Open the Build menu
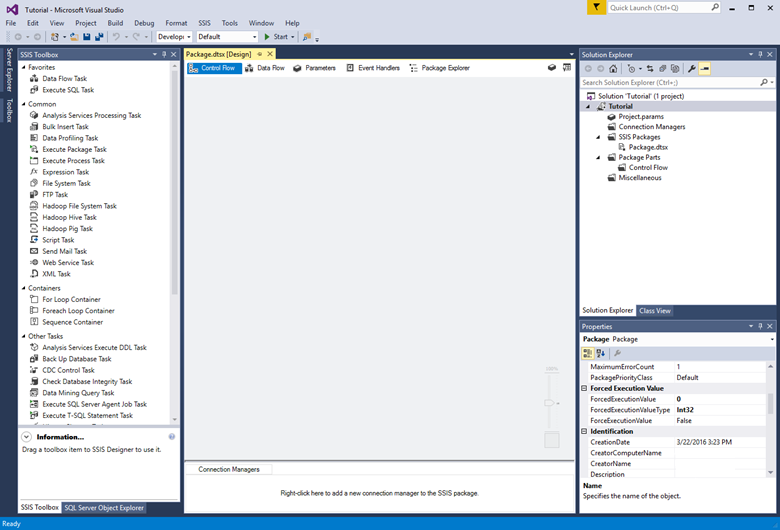This screenshot has height=530, width=780. pos(115,23)
